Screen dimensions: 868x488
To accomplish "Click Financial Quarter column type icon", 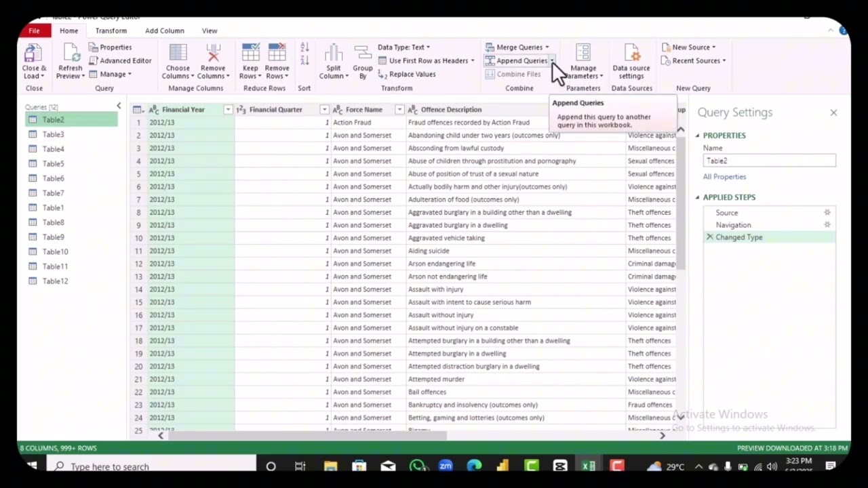I will (x=241, y=109).
